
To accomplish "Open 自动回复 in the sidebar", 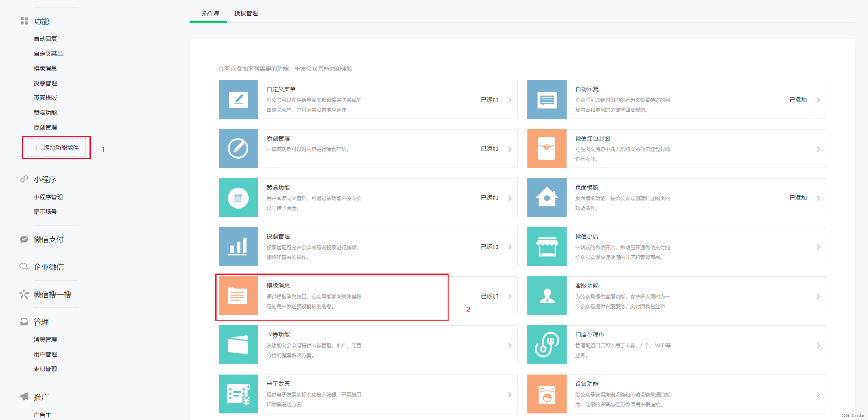I will [45, 39].
